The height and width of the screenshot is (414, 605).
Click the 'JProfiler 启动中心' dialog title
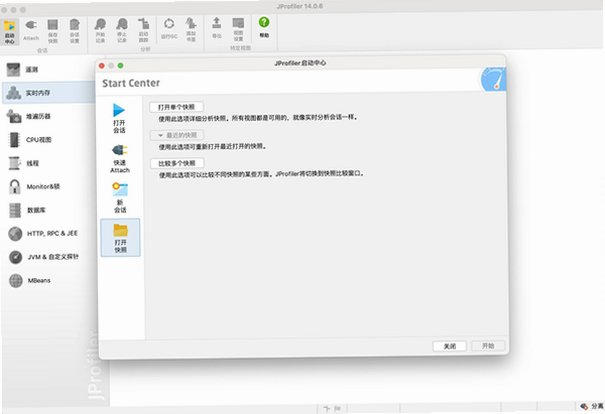(300, 63)
